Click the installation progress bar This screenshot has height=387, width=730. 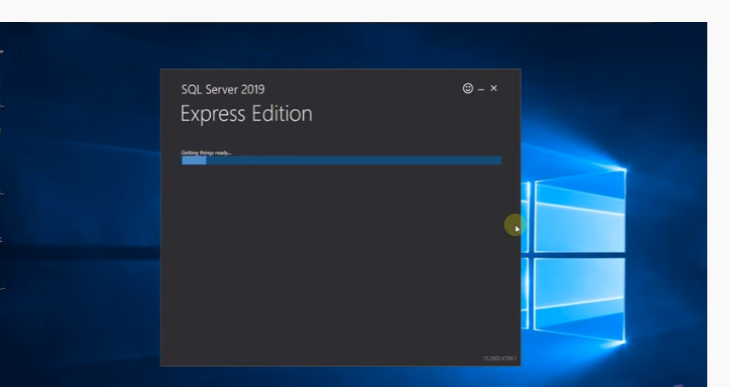coord(341,160)
